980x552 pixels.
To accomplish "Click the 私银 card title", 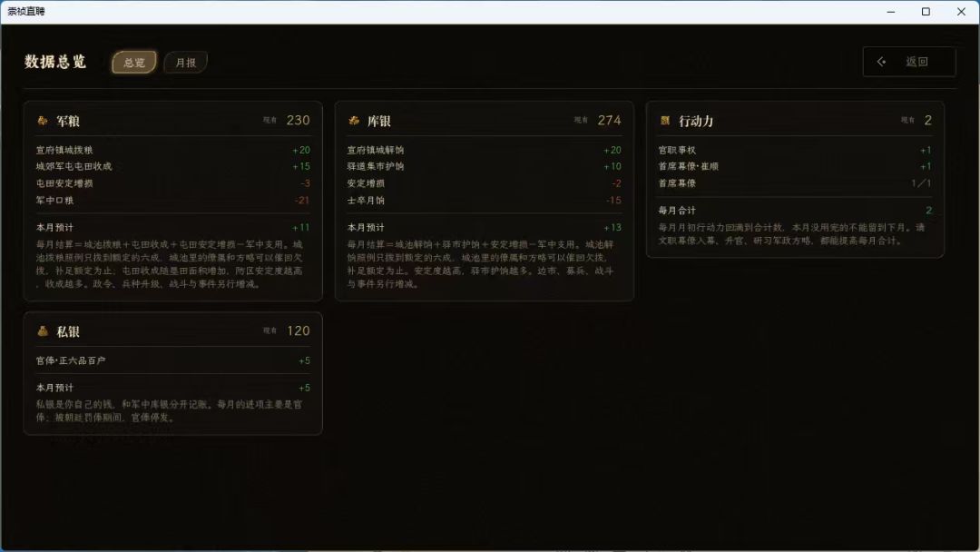I will pos(68,332).
